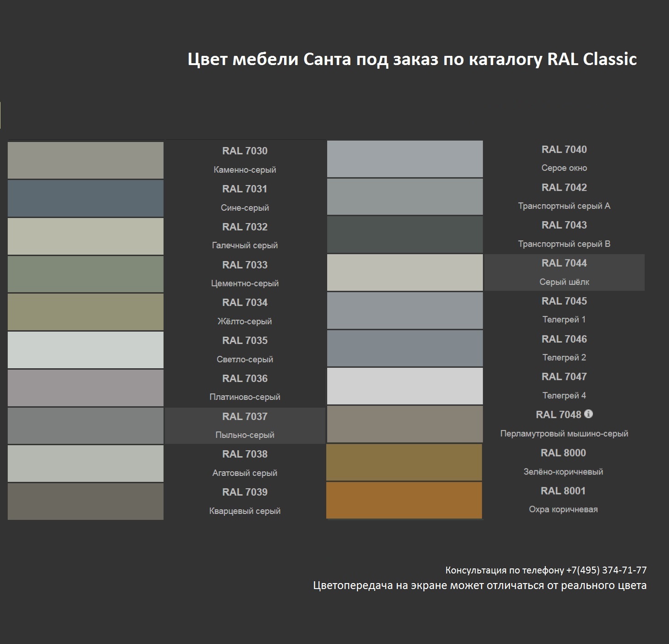Choose the RAL 7039 quartz grey swatch
The image size is (669, 644).
(86, 502)
